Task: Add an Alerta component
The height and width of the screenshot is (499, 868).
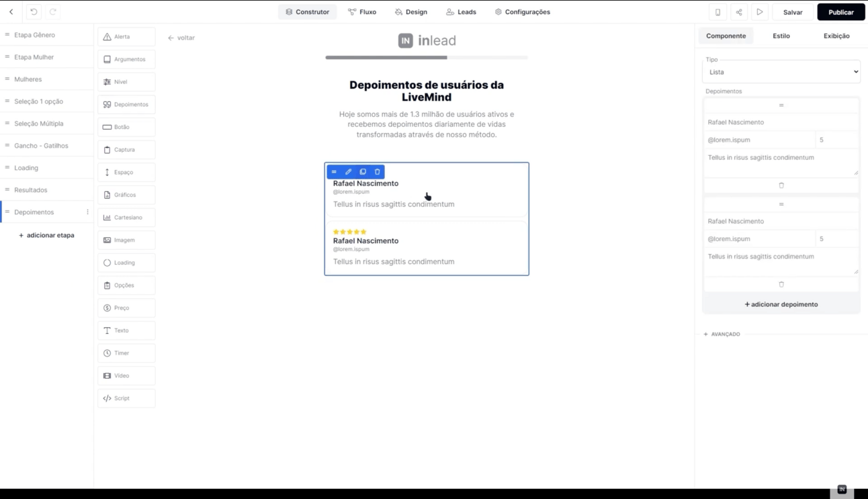Action: [126, 37]
